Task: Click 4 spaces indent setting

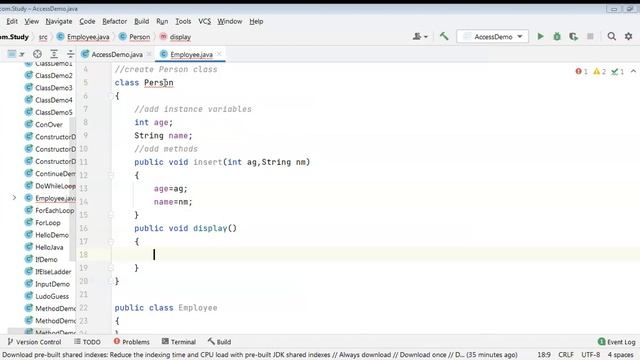Action: pos(620,355)
